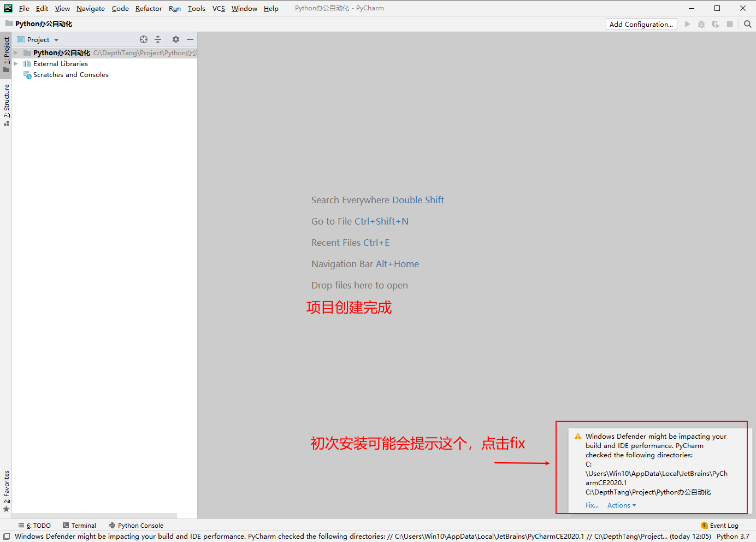Click the Collapse All icon in Project panel
The width and height of the screenshot is (756, 542).
(158, 39)
